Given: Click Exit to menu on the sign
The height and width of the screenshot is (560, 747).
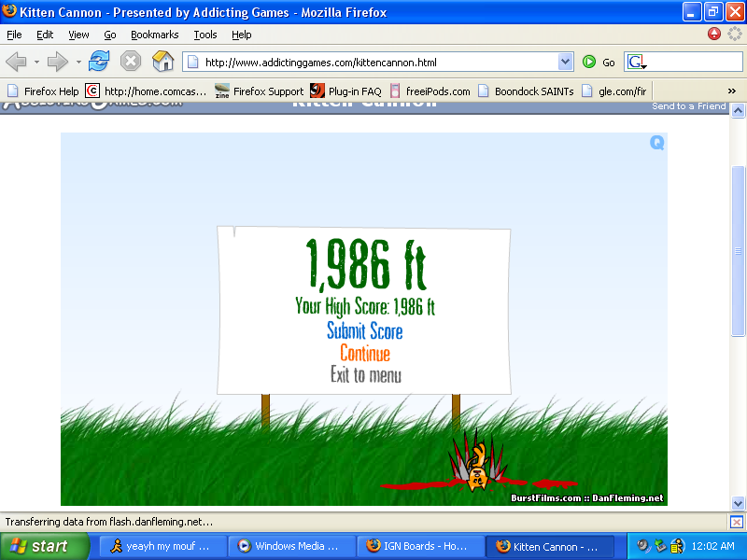Looking at the screenshot, I should 366,375.
